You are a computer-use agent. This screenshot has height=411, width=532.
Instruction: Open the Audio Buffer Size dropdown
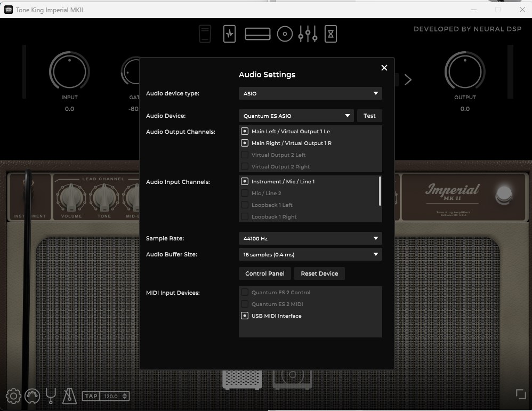(x=310, y=254)
